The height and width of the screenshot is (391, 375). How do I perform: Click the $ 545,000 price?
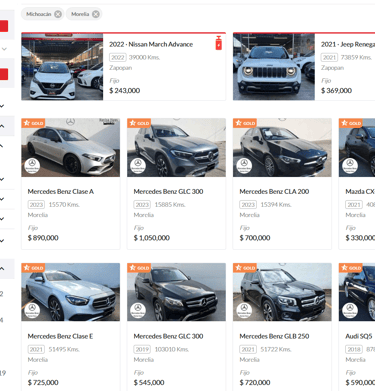[x=149, y=383]
